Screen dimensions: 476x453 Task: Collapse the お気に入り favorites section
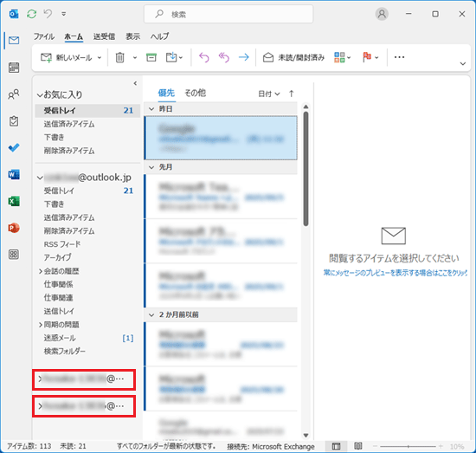click(x=40, y=95)
